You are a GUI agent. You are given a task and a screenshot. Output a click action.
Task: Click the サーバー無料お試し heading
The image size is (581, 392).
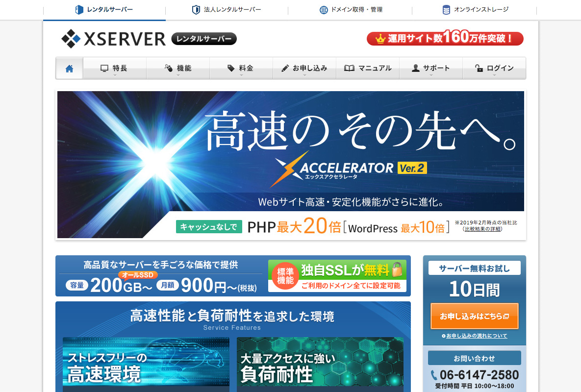click(x=474, y=268)
